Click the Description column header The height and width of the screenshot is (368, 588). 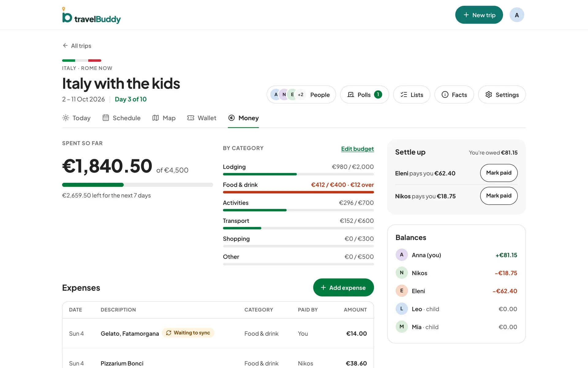point(118,310)
